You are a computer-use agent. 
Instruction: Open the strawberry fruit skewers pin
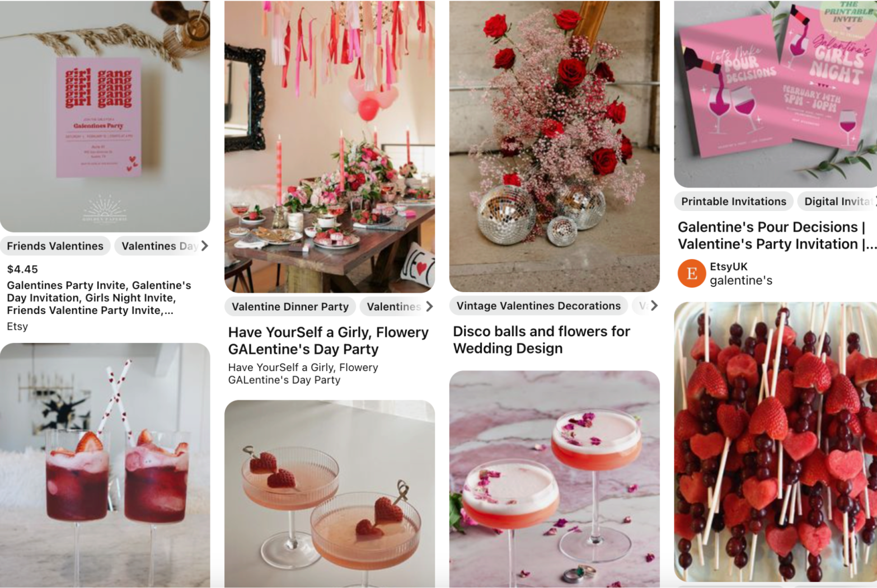776,442
